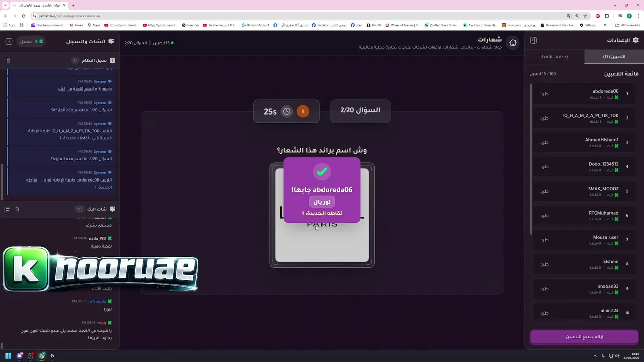Open the All Bookmarks folder
Screen dimensions: 644x362
click(x=628, y=25)
